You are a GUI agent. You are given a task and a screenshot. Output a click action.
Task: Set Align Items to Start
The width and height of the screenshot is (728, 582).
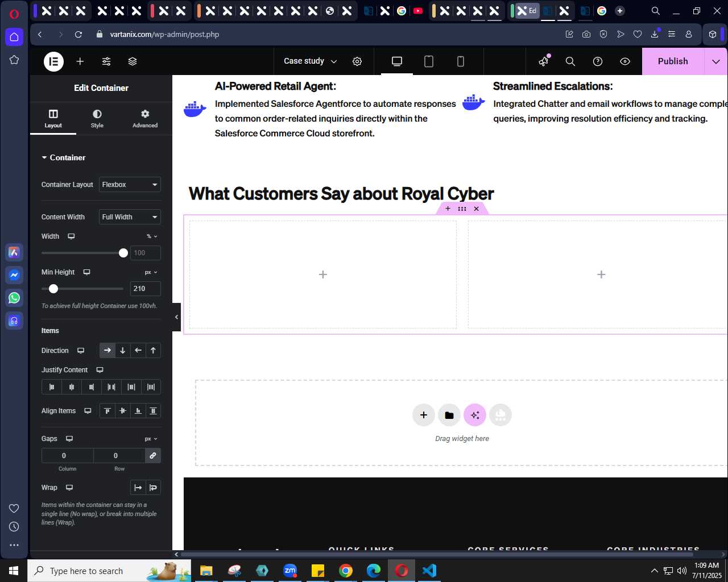[x=107, y=411]
